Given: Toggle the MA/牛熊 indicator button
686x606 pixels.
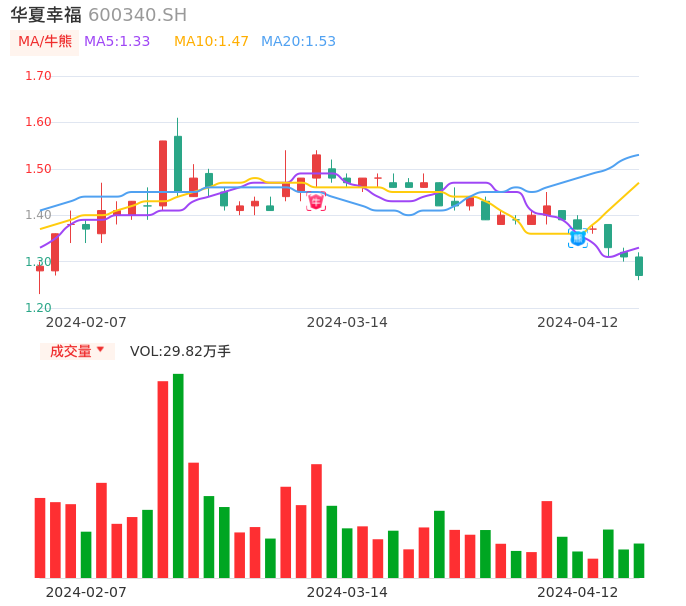Looking at the screenshot, I should [x=44, y=42].
